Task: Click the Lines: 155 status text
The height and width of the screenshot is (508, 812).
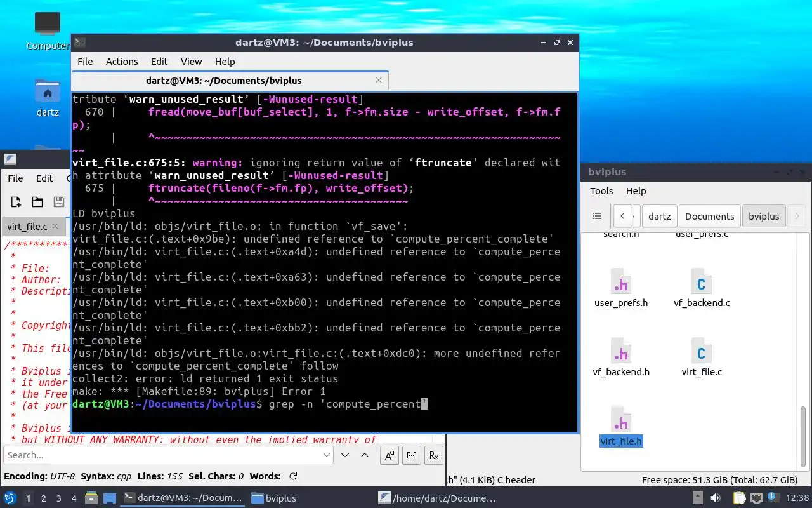Action: 160,476
